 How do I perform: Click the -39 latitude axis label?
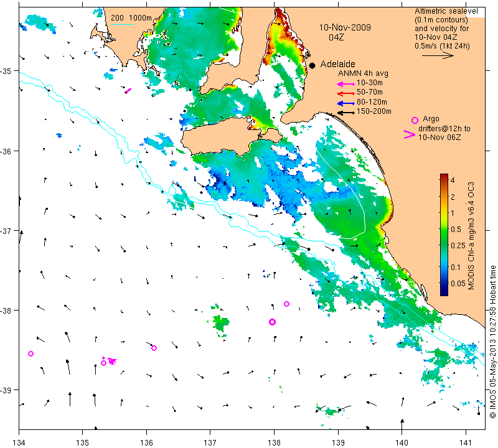6,390
